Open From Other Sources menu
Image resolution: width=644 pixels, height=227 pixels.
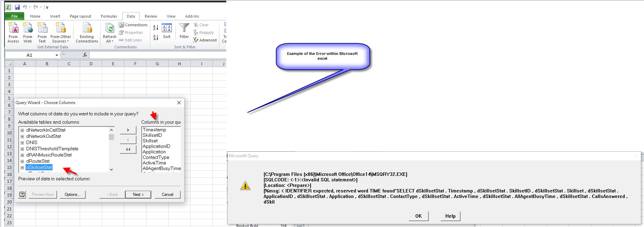(60, 33)
